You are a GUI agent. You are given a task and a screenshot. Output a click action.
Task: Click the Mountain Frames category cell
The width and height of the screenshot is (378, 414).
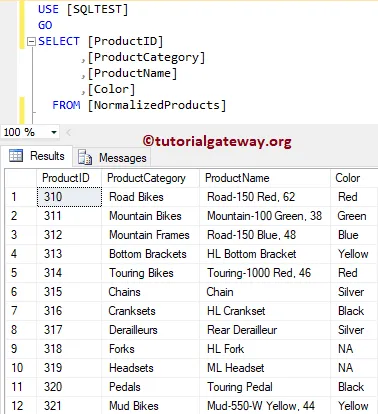tap(150, 235)
